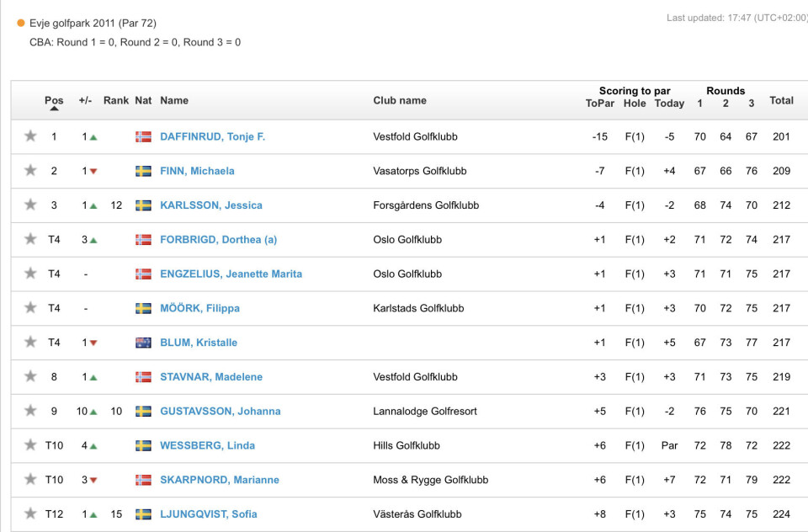Click star icon beside FORBRIGD, Dorthea
This screenshot has width=808, height=532.
pos(30,240)
